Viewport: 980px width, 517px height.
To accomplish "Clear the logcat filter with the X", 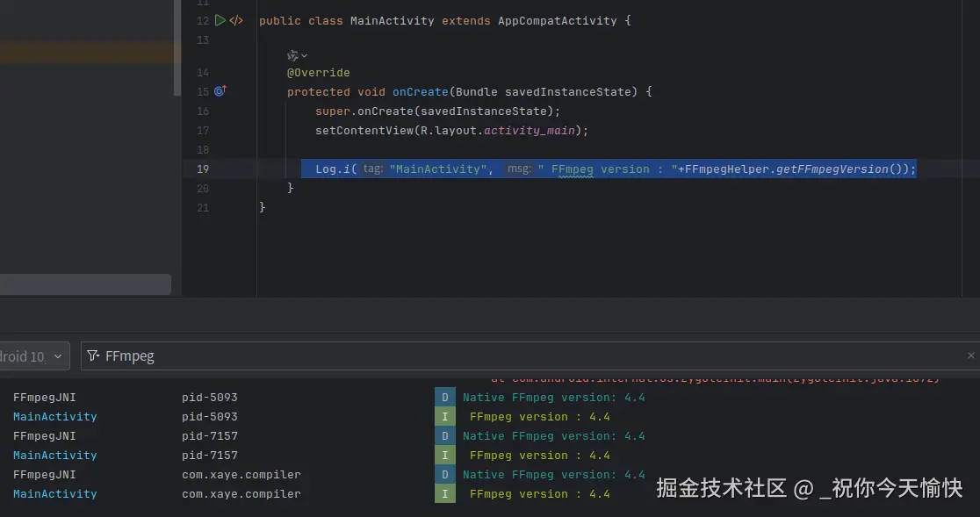I will [x=970, y=355].
